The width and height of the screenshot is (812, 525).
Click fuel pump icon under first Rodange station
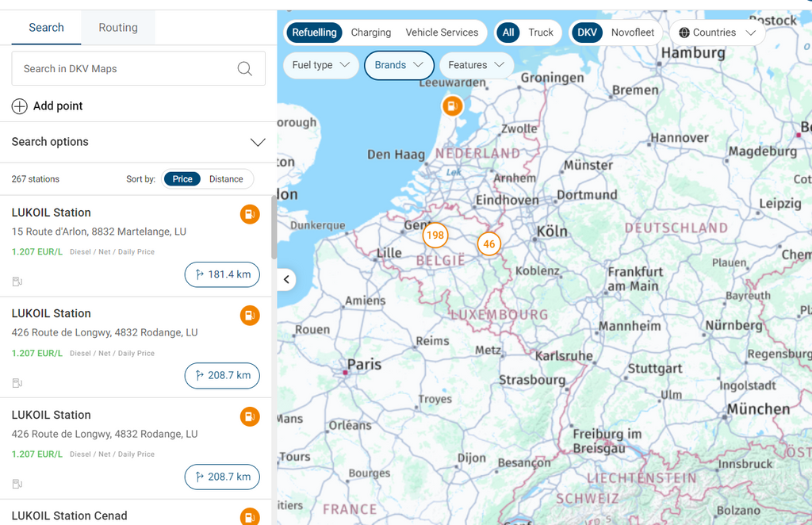point(17,383)
